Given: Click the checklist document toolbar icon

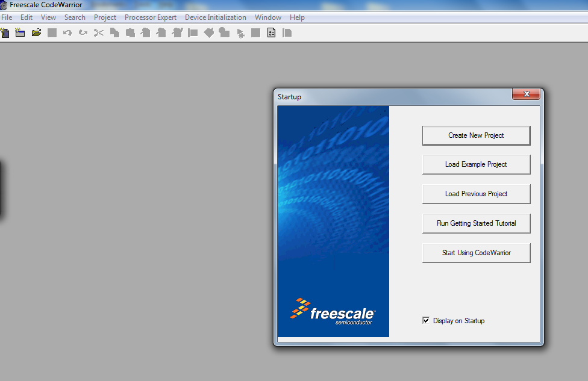Looking at the screenshot, I should [x=272, y=33].
